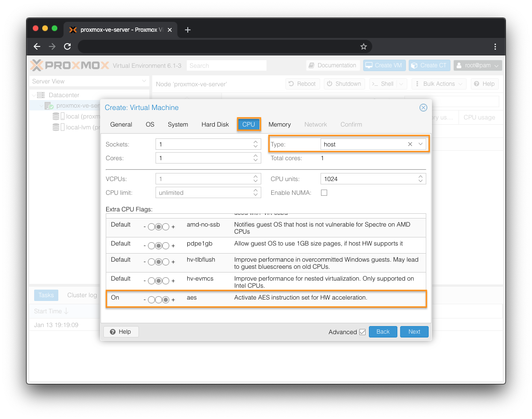The image size is (532, 419).
Task: Open the CPU Type dropdown
Action: tap(421, 144)
